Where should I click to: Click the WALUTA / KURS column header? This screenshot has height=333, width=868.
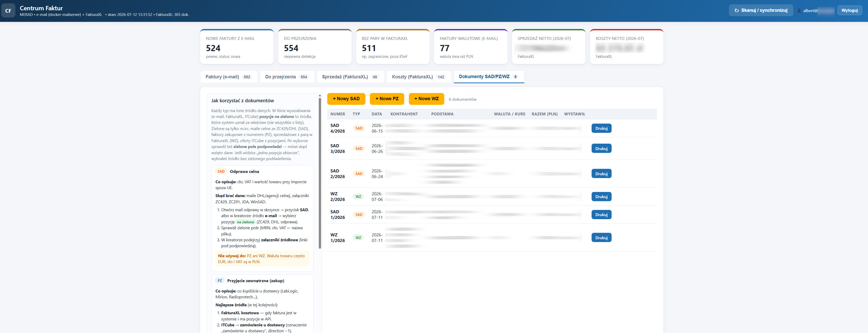coord(509,114)
